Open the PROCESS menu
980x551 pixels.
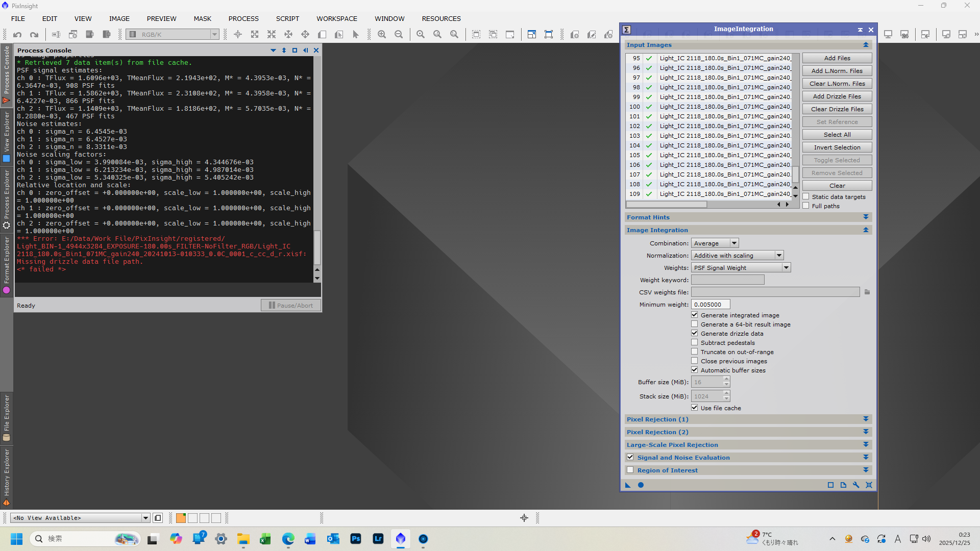click(243, 18)
